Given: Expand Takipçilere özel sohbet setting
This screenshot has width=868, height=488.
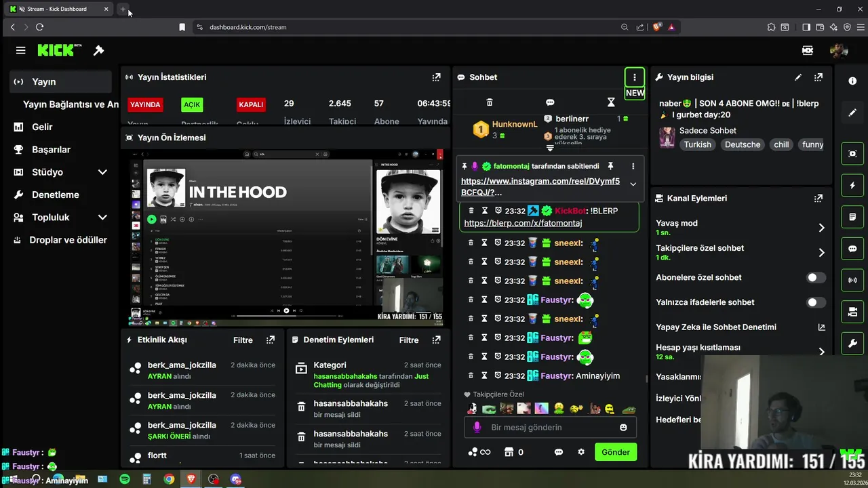Looking at the screenshot, I should coord(821,253).
